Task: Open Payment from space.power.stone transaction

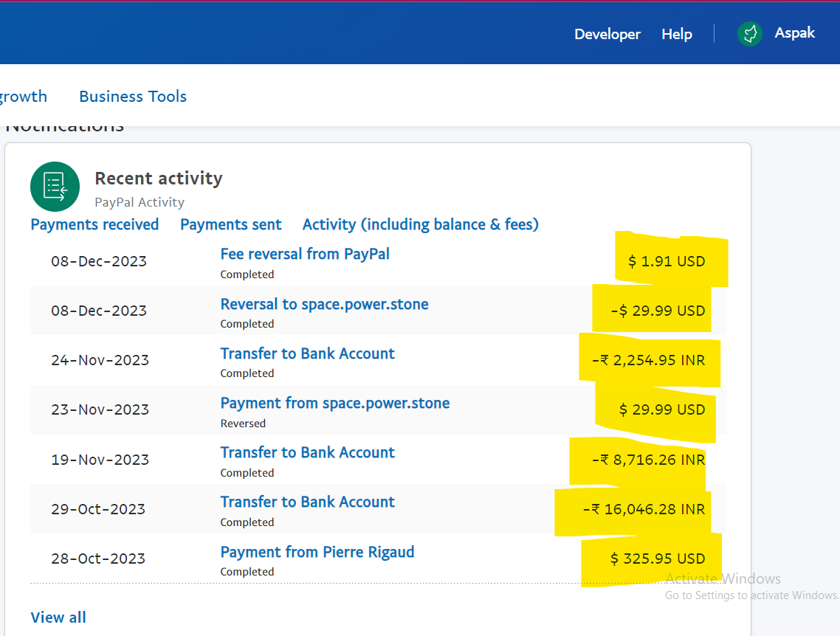Action: [x=335, y=403]
